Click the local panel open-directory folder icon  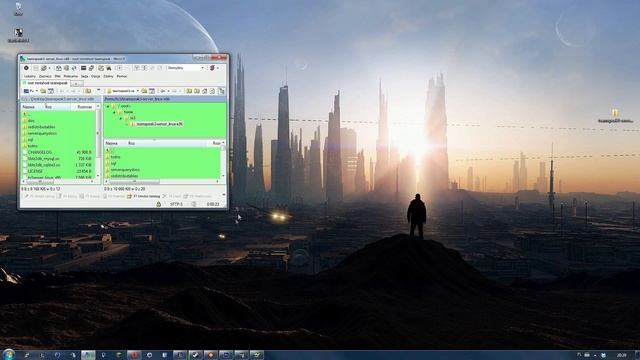coord(43,91)
